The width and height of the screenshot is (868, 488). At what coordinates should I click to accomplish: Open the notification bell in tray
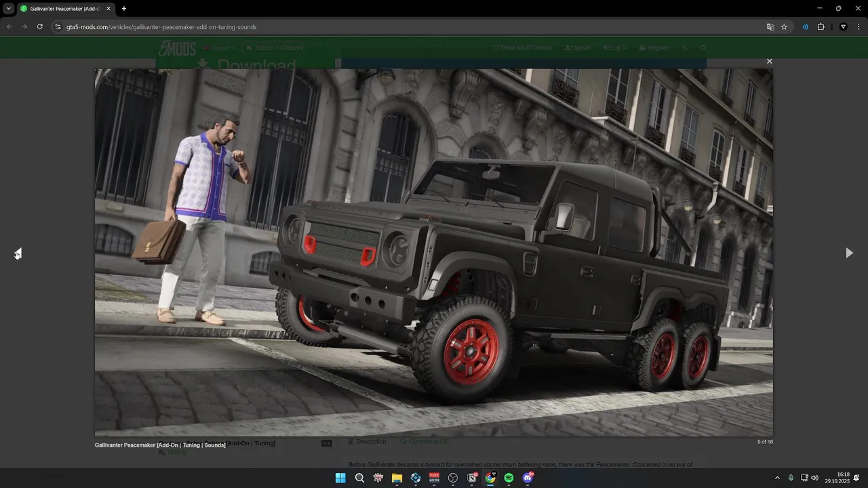856,478
